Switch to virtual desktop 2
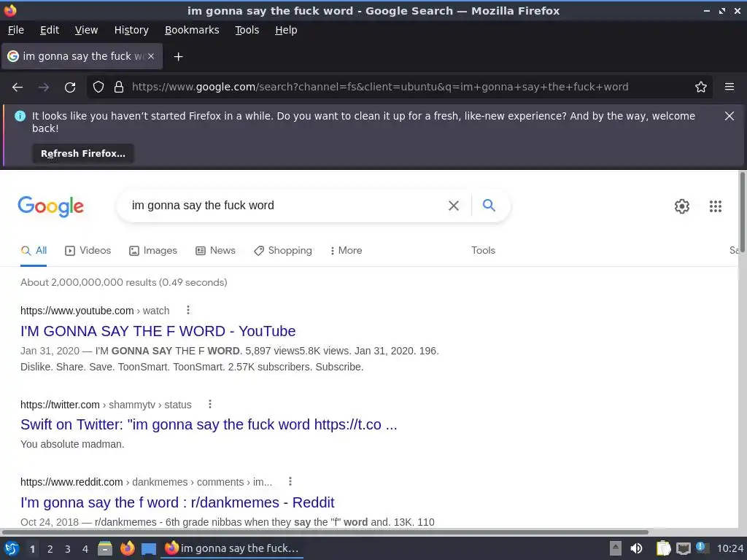The width and height of the screenshot is (747, 560). pyautogui.click(x=50, y=549)
